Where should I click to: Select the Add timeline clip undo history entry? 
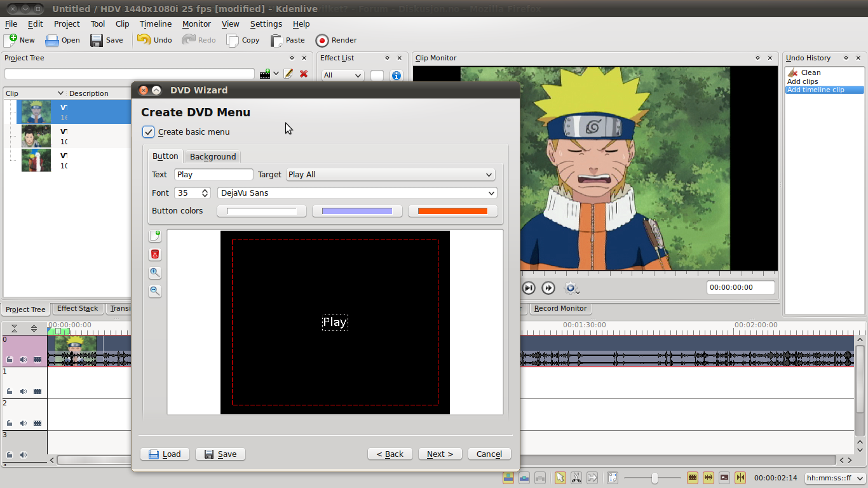click(825, 90)
